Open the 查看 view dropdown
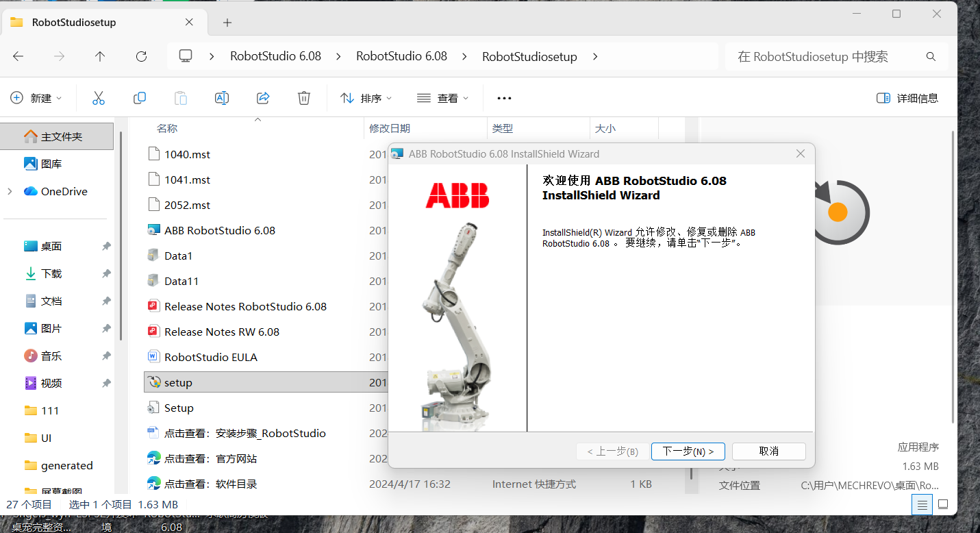 [443, 98]
